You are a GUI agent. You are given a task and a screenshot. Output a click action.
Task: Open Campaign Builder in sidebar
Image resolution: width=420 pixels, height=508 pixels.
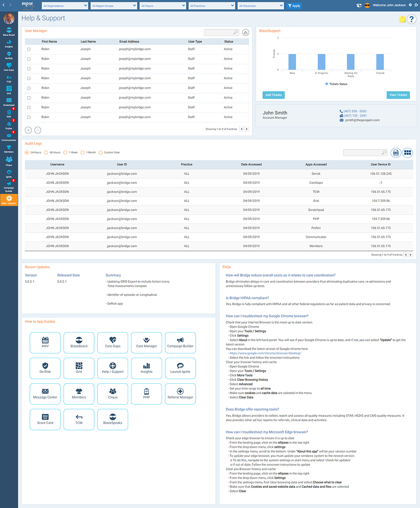tap(9, 186)
